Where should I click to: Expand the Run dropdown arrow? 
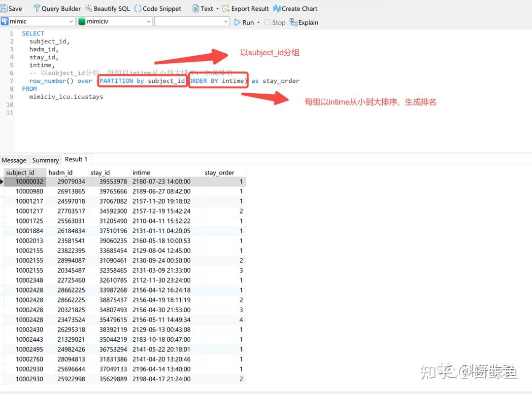[x=259, y=22]
